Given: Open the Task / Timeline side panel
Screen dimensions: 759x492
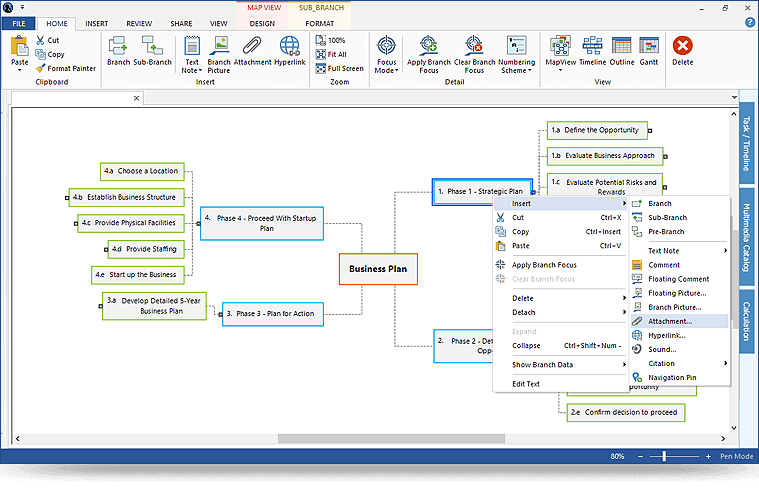Looking at the screenshot, I should point(747,143).
